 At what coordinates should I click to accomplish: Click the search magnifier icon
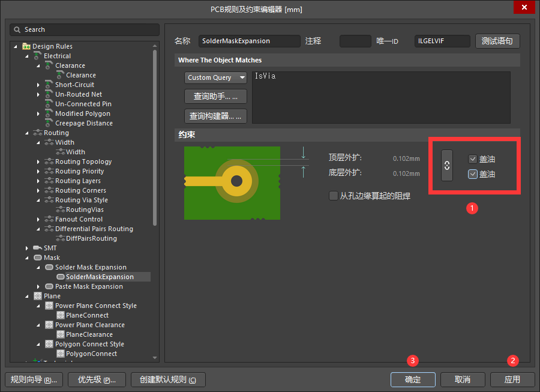click(x=17, y=29)
